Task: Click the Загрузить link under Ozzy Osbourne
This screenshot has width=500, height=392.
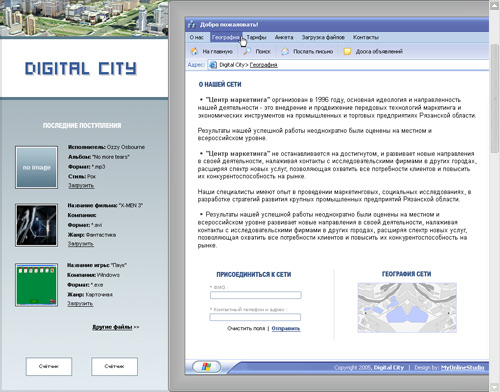Action: 81,185
